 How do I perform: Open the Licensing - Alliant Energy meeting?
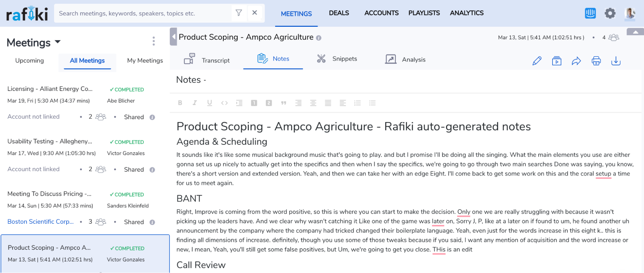pos(50,89)
